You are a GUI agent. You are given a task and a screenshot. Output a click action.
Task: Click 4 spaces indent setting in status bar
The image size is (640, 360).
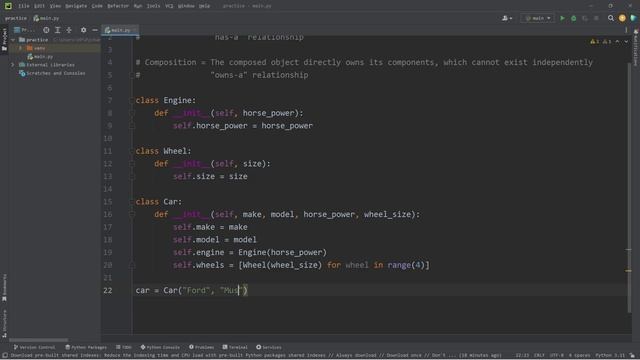(580, 356)
